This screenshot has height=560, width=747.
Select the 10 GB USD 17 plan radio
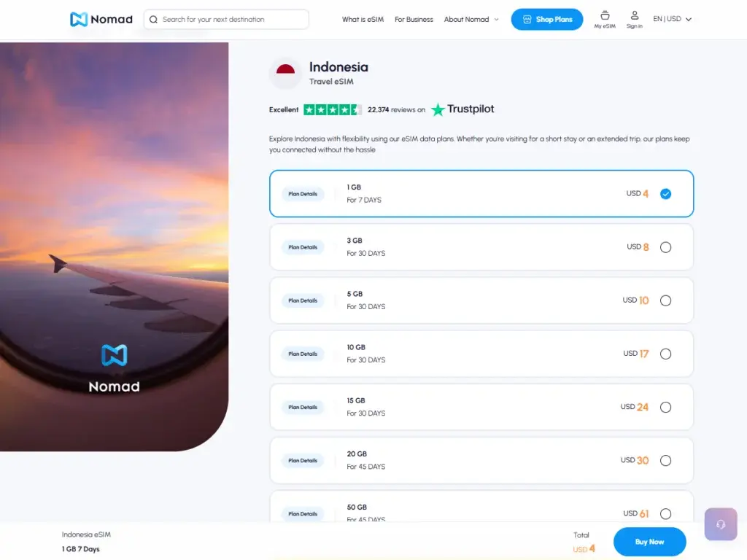(x=665, y=354)
